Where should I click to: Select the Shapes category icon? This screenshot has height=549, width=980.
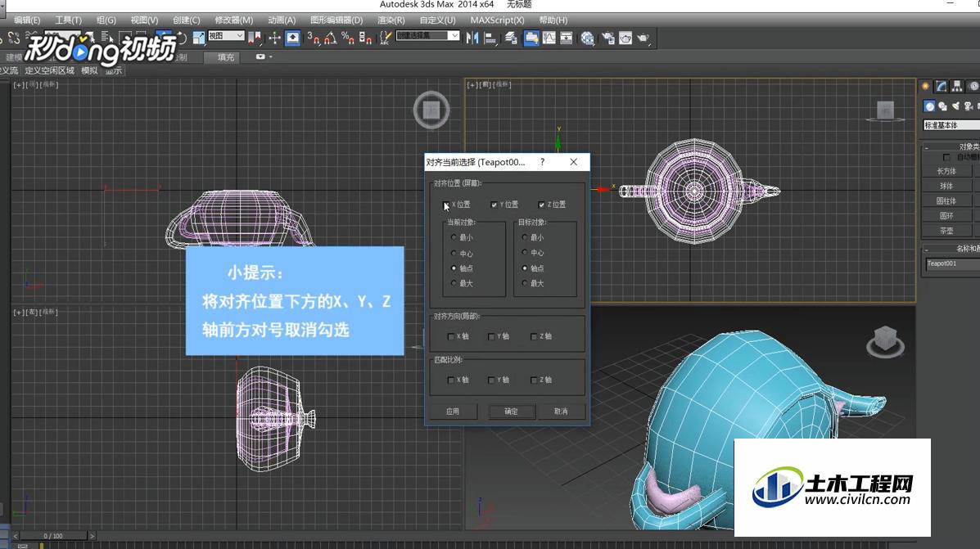click(x=942, y=106)
